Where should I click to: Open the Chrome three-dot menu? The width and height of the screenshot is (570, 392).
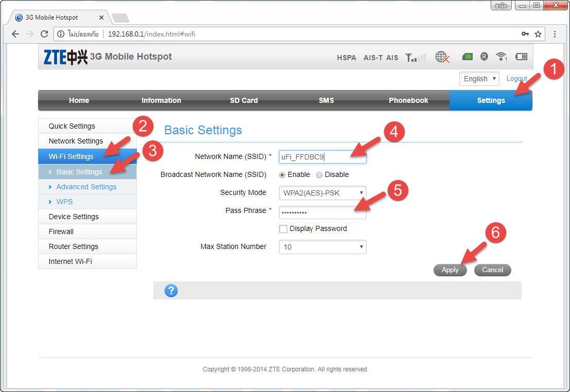point(555,34)
